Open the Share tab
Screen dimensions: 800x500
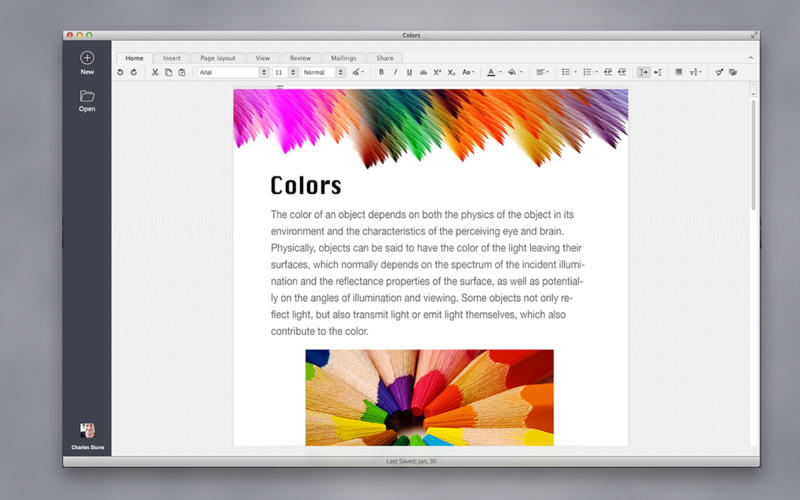[384, 58]
